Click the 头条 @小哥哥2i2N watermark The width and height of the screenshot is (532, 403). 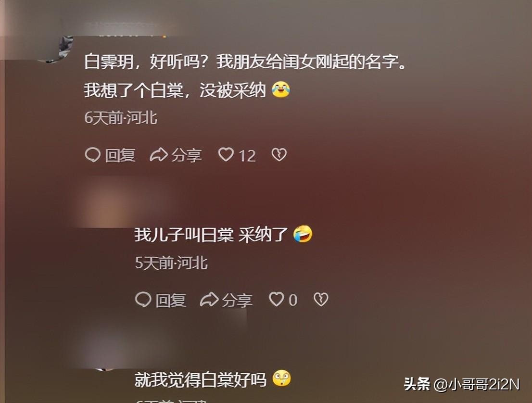pos(462,384)
